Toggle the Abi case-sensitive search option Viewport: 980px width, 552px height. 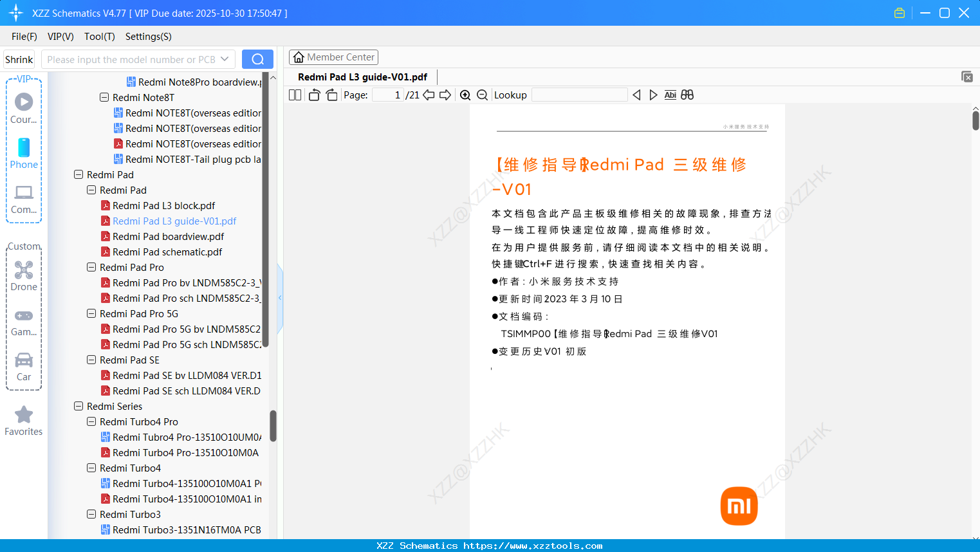670,95
